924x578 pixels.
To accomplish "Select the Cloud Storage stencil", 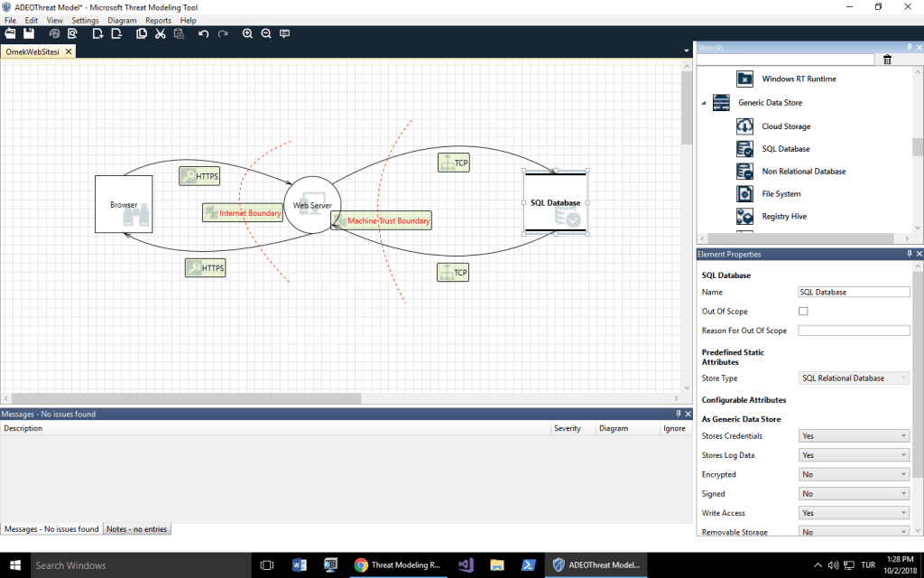I will pyautogui.click(x=773, y=126).
